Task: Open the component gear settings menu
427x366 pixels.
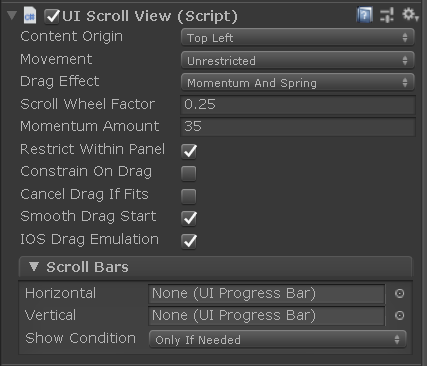Action: (x=409, y=14)
